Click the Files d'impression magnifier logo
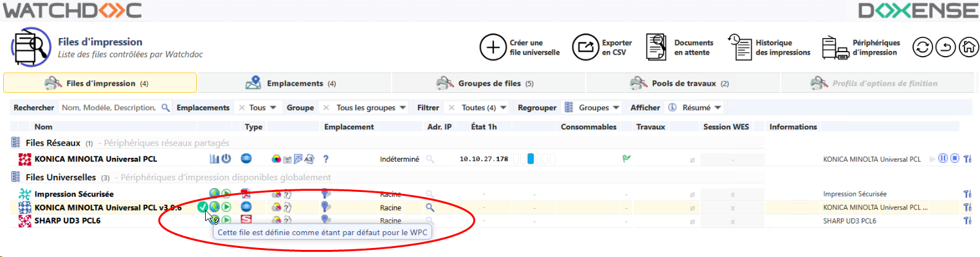The height and width of the screenshot is (257, 980). pos(30,47)
